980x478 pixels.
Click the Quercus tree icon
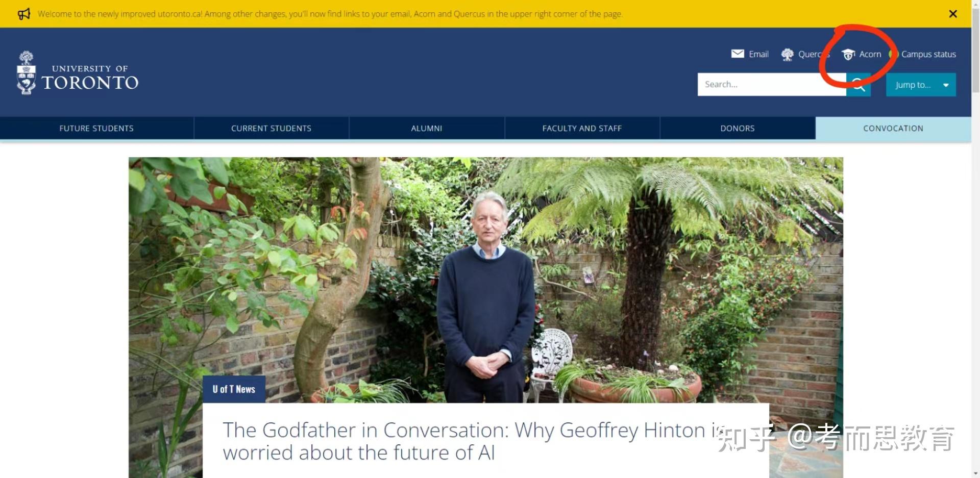pos(788,54)
